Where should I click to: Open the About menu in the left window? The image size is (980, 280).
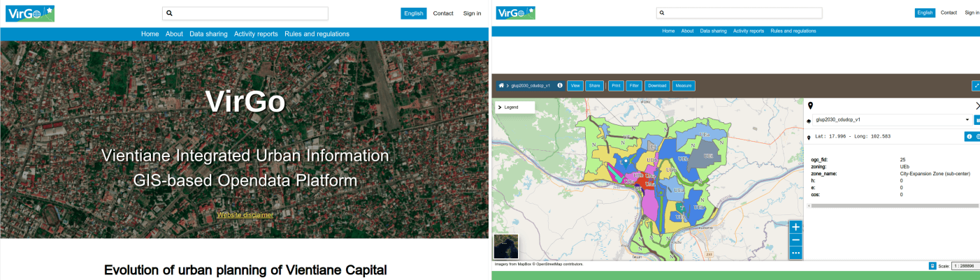click(174, 34)
